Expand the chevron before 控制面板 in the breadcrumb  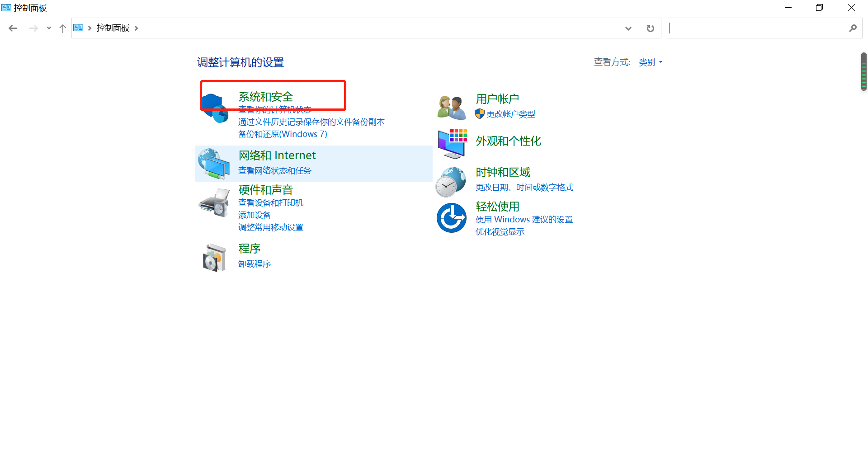90,28
